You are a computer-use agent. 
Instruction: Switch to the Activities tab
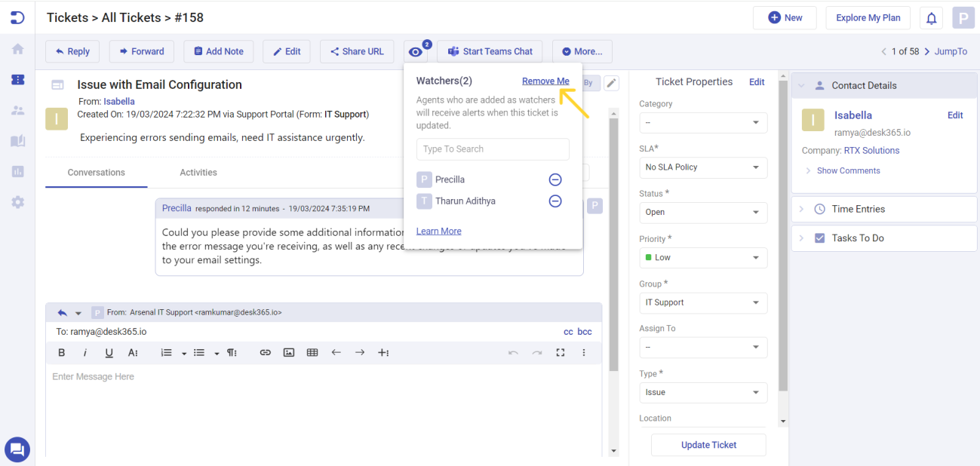(198, 172)
